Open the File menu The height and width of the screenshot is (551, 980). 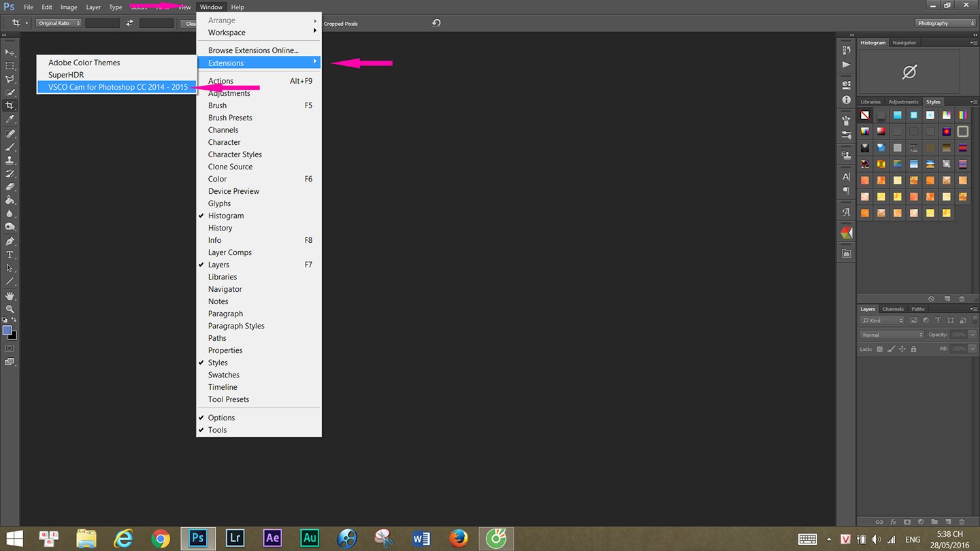tap(29, 7)
